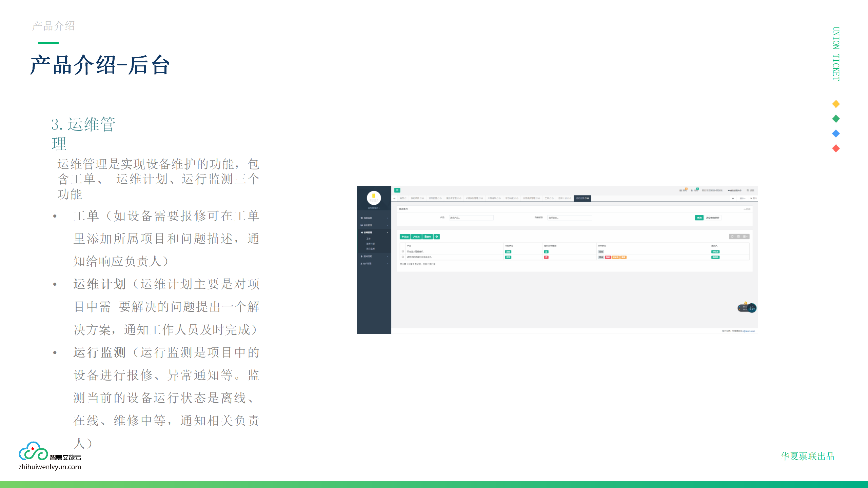Click the 清空查询条件 button
Viewport: 868px width, 488px height.
point(713,218)
